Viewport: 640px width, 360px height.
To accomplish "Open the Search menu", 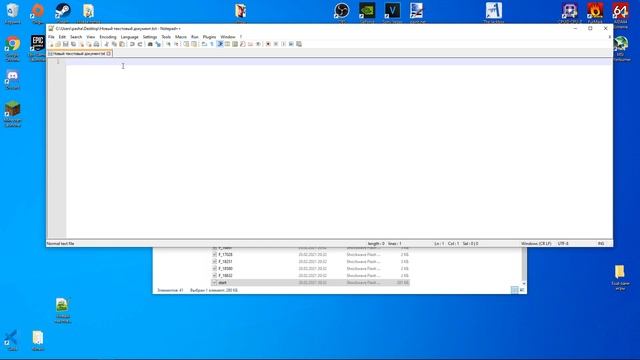I will click(x=76, y=37).
